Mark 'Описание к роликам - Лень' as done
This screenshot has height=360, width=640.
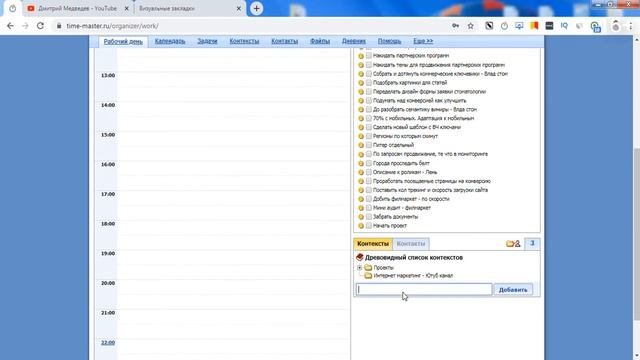[x=369, y=172]
